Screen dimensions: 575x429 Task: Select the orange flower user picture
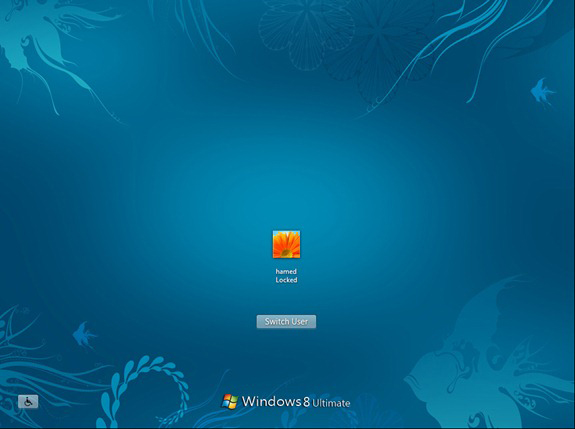(286, 244)
